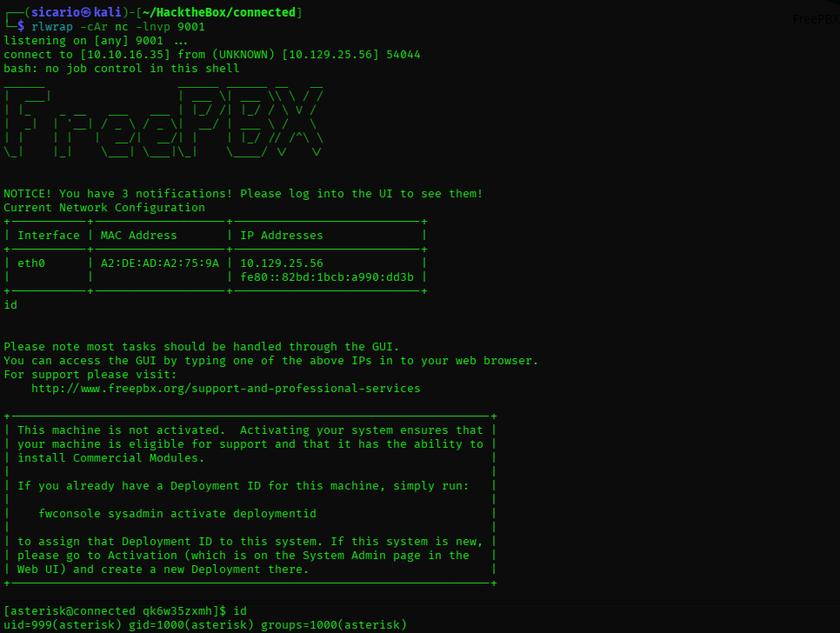Click the 'NOTICE! You have 3 notifications!' line

243,194
